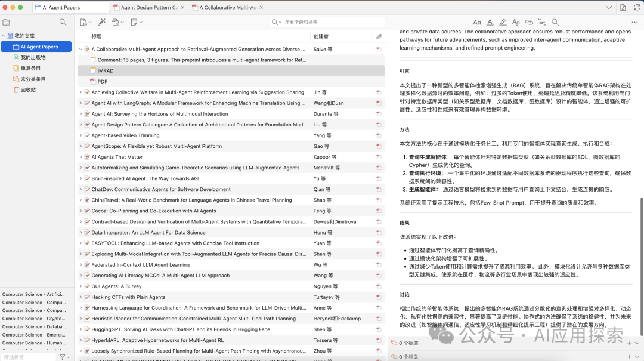Select the GUI Agents: A Survey item
Viewport: 644px width, 361px height.
click(231, 286)
